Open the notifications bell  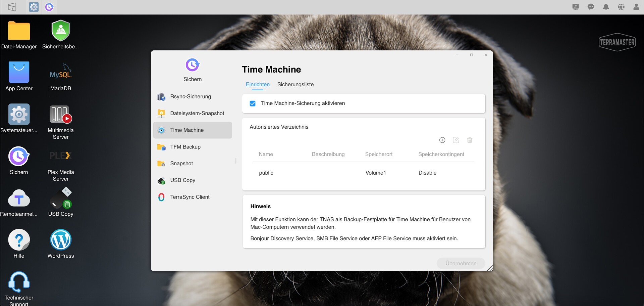606,7
